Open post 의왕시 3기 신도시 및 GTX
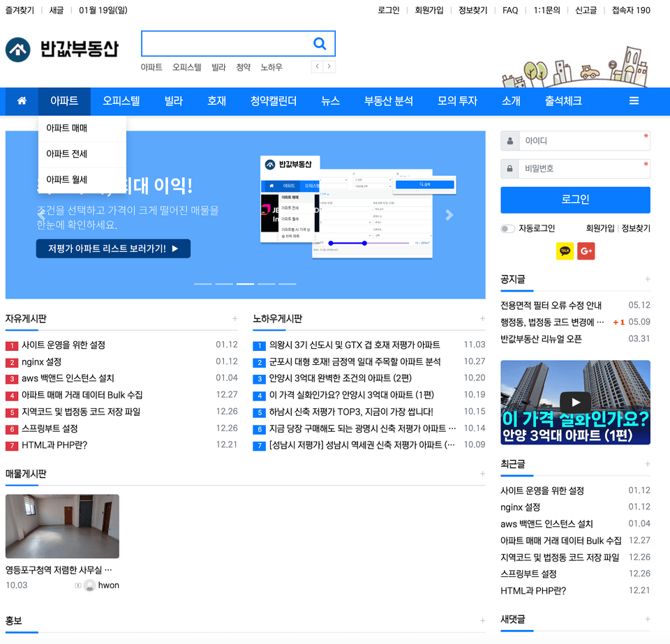This screenshot has height=644, width=670. [355, 345]
